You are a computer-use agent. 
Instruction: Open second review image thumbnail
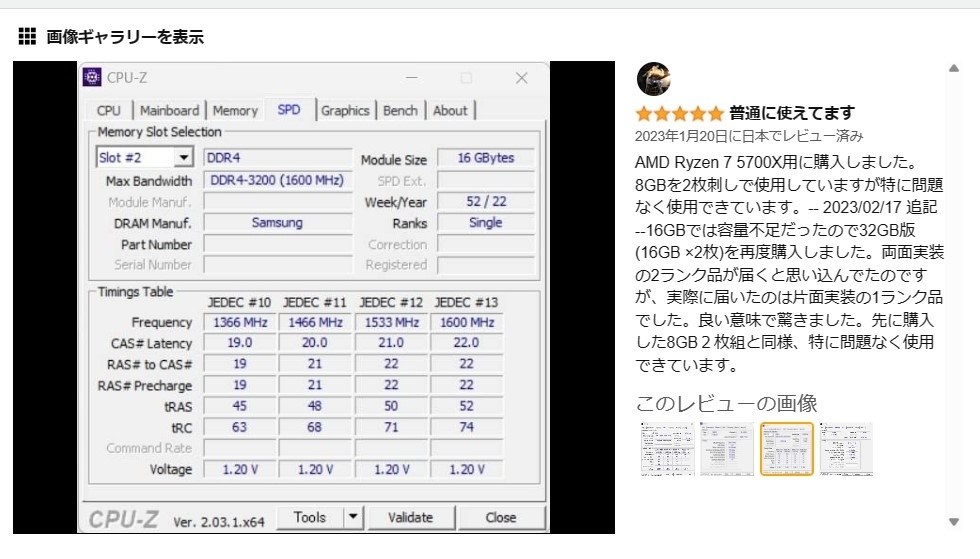pos(727,449)
